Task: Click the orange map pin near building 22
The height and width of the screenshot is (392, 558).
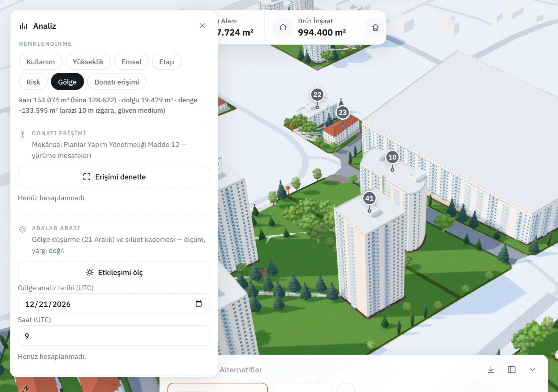Action: tap(292, 127)
